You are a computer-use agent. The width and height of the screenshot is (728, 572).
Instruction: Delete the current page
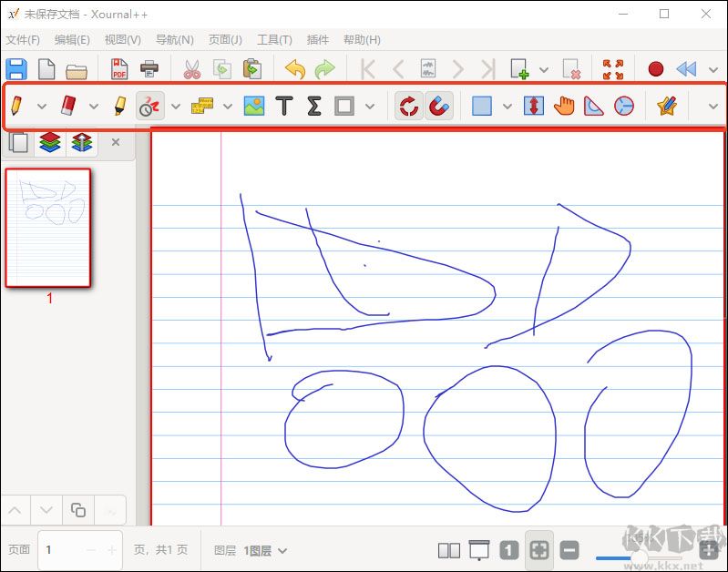tap(571, 69)
